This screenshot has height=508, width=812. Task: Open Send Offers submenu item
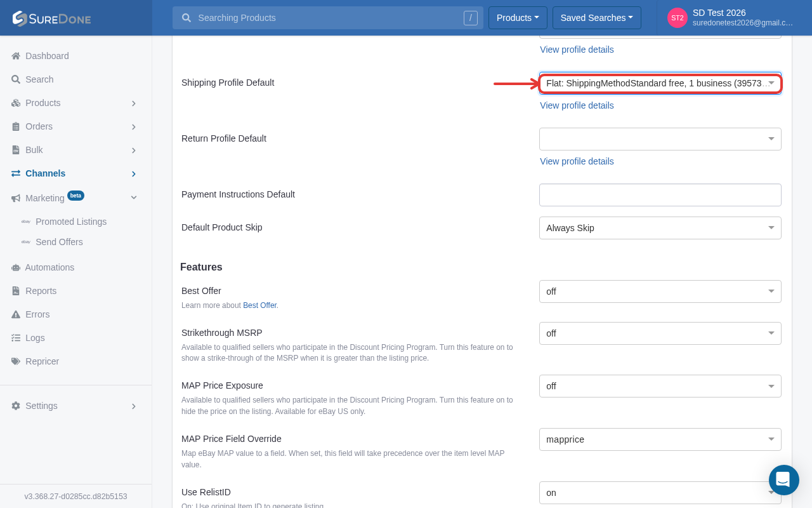59,242
